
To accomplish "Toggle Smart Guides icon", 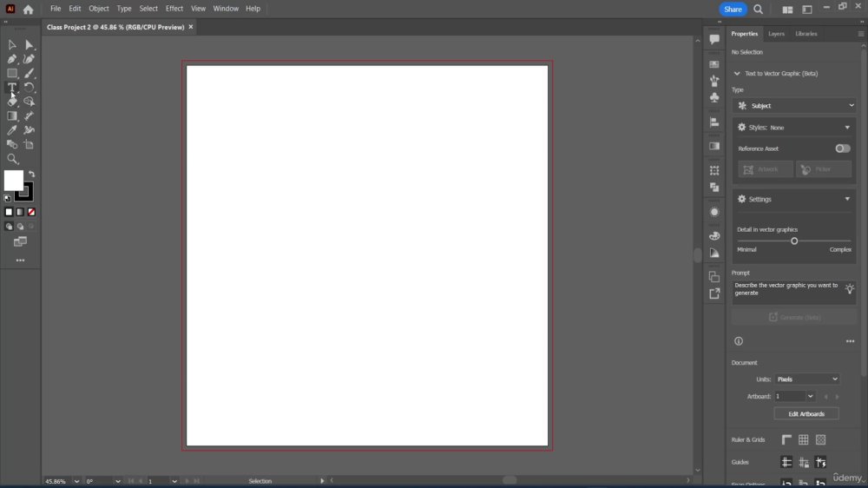I will pos(821,462).
